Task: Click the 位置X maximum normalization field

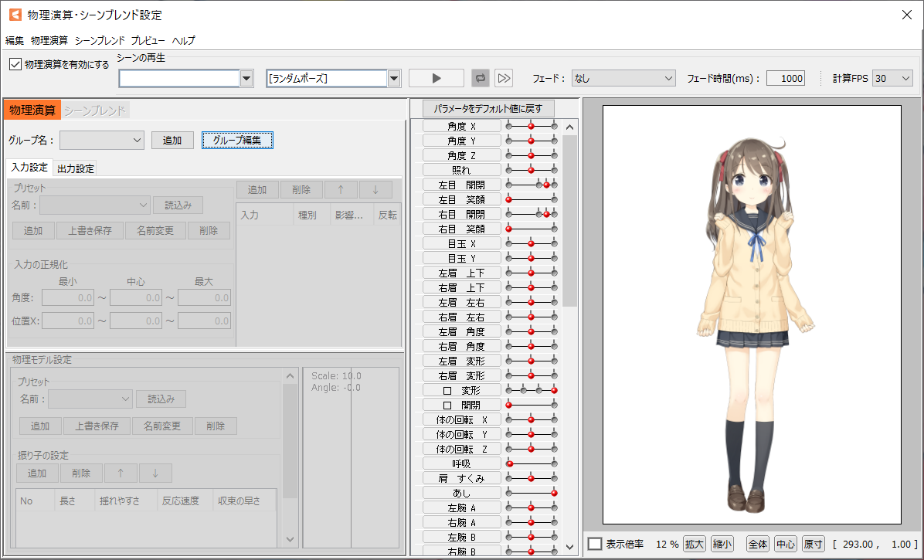Action: pos(204,321)
